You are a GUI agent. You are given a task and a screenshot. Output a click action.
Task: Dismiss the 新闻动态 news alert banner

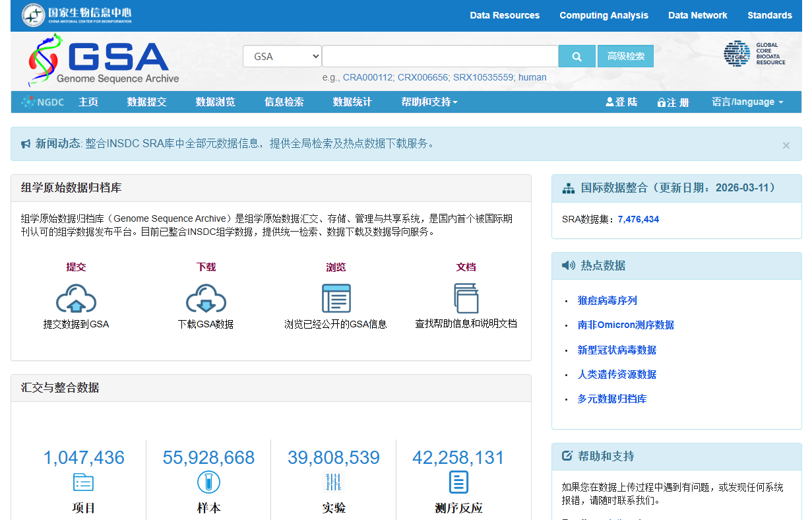[786, 145]
